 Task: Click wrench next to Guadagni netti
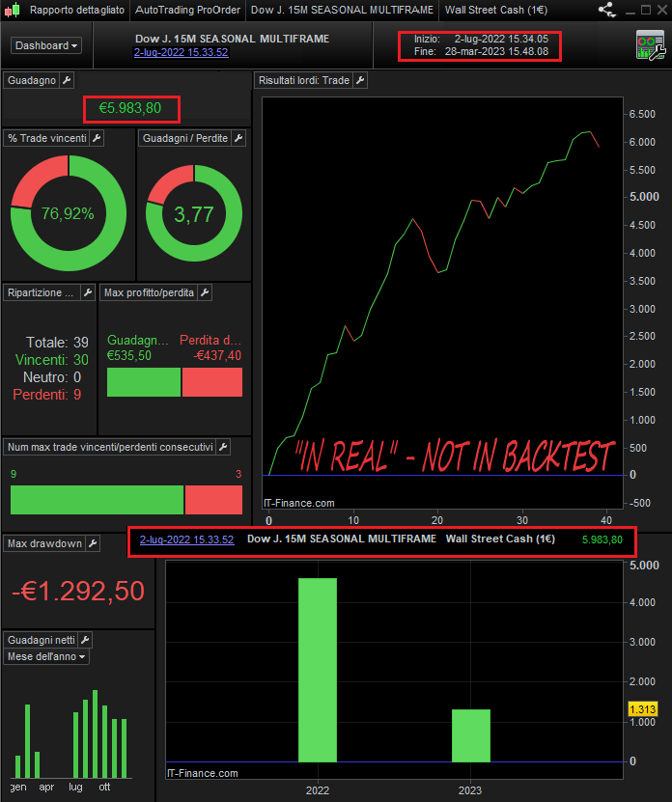[x=85, y=640]
